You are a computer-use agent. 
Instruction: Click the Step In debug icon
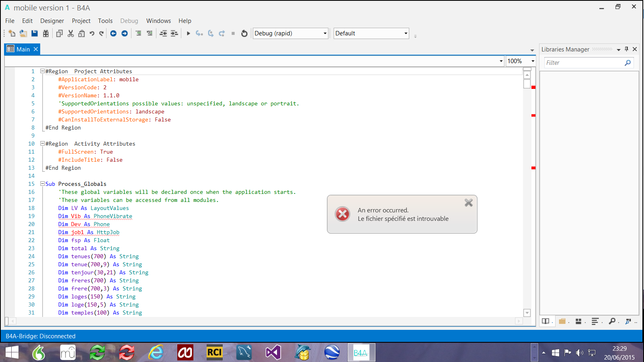199,33
